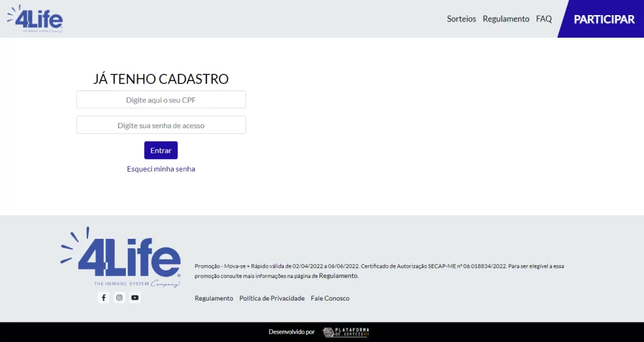Follow the Esqueci minha senha link

pos(161,168)
